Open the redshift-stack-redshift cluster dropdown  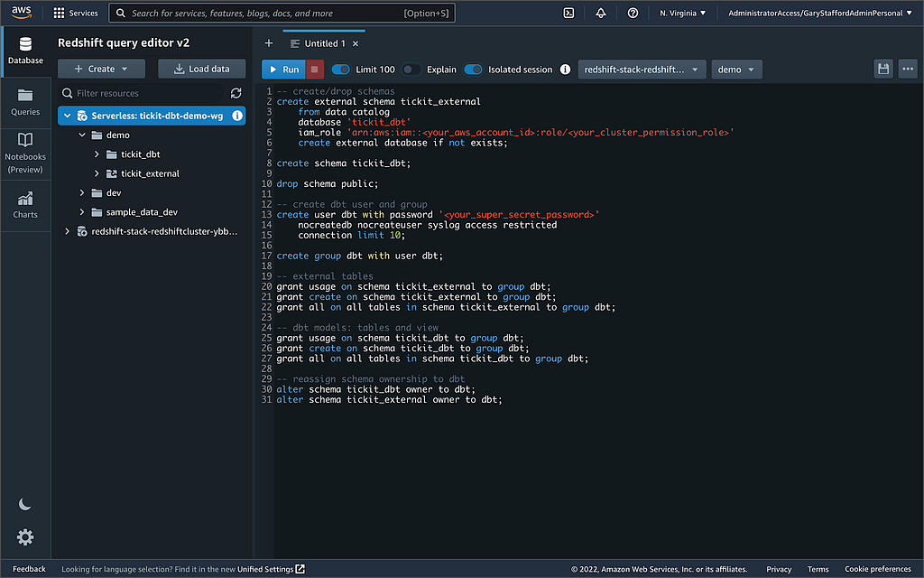pyautogui.click(x=642, y=69)
